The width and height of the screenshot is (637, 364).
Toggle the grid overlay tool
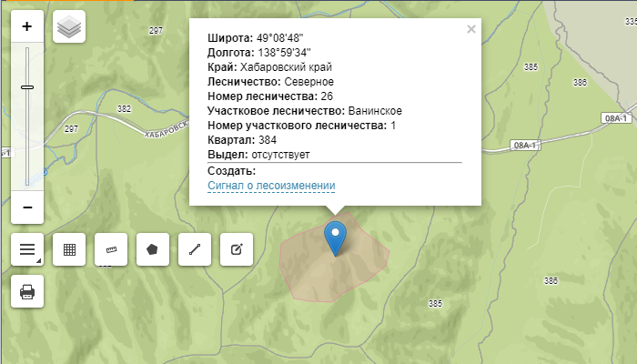point(69,249)
